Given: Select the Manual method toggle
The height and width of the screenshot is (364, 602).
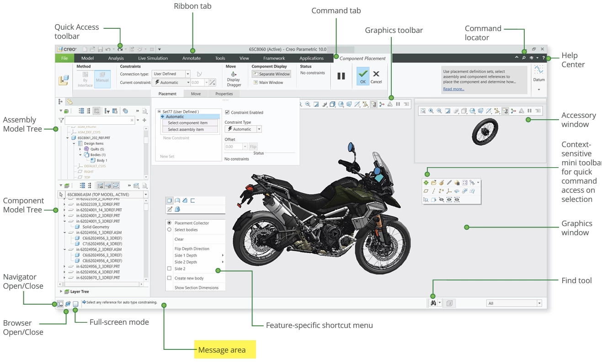Looking at the screenshot, I should pos(102,79).
